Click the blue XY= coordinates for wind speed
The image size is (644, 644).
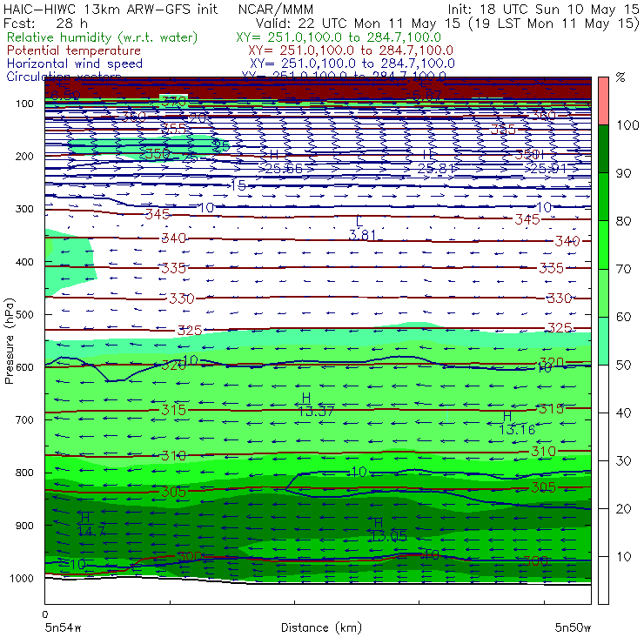click(x=352, y=64)
